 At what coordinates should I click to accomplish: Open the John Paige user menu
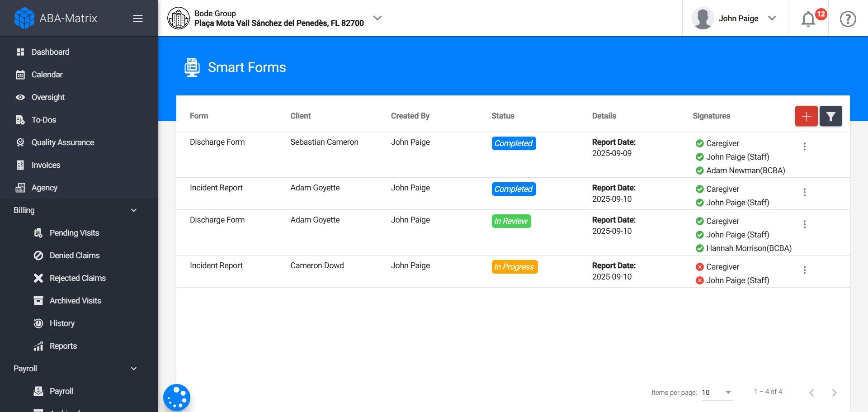[735, 19]
